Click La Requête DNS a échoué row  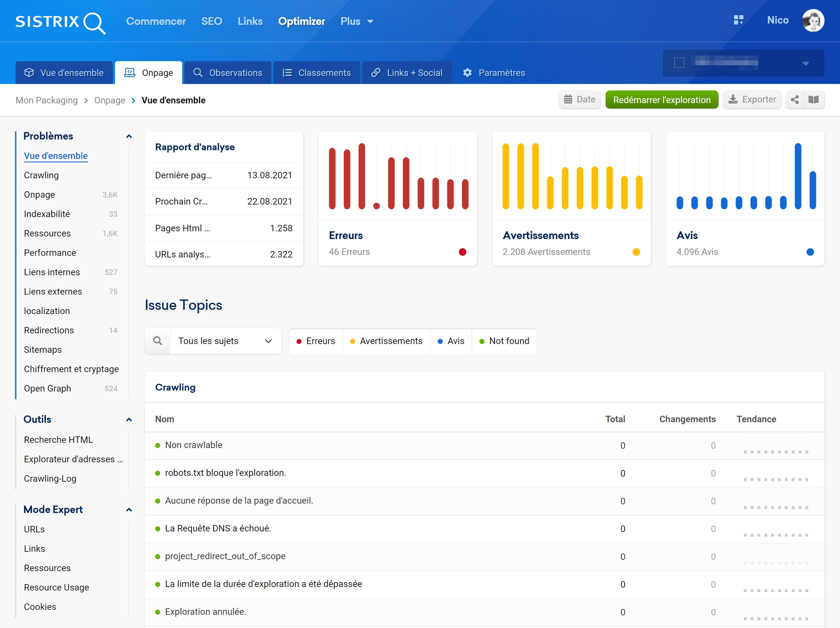[x=485, y=529]
